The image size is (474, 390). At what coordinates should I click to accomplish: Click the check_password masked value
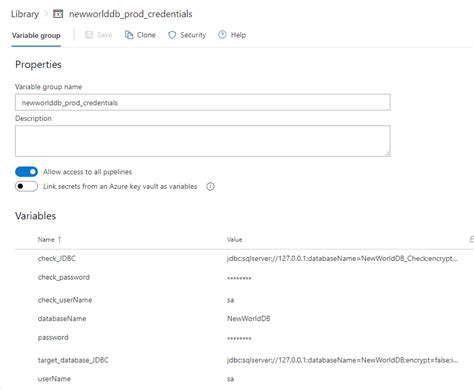pos(239,278)
